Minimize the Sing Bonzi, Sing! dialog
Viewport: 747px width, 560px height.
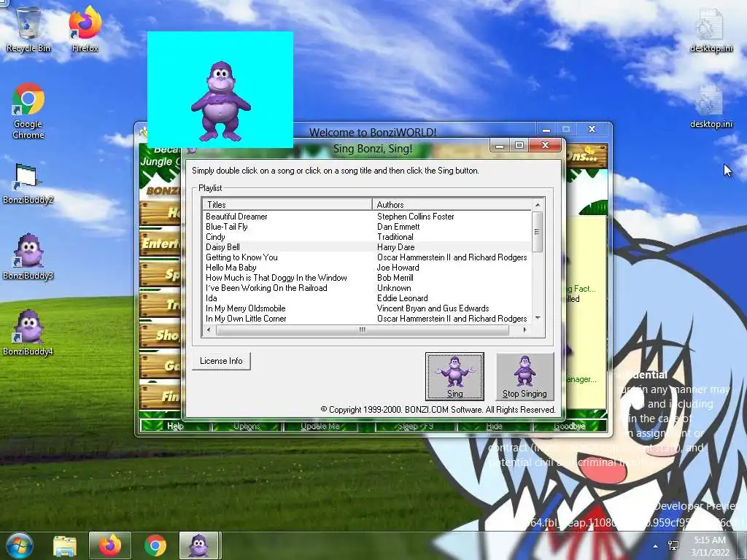(500, 145)
